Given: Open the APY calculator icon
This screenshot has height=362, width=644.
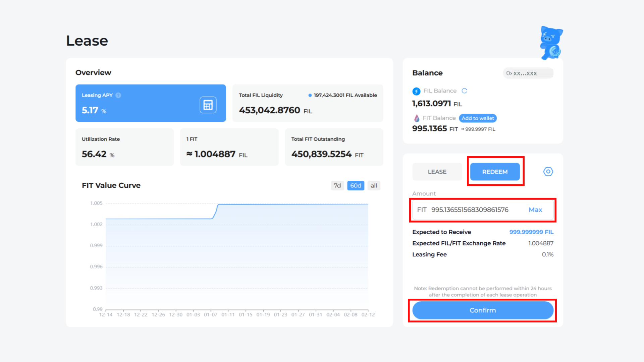Looking at the screenshot, I should tap(208, 105).
